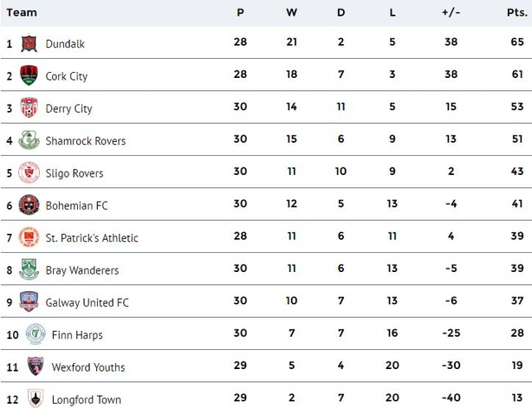This screenshot has width=532, height=408.
Task: Click the Finn Harps club crest
Action: [36, 334]
